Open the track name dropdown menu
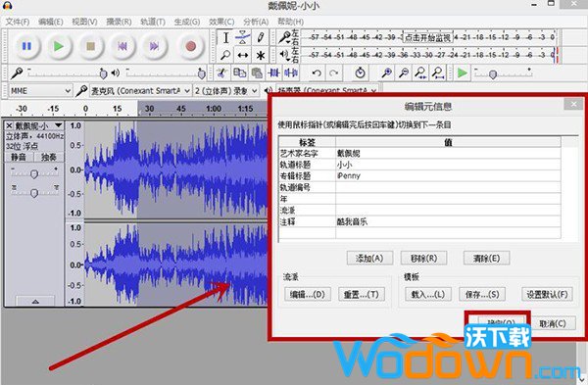The width and height of the screenshot is (588, 385). (59, 125)
